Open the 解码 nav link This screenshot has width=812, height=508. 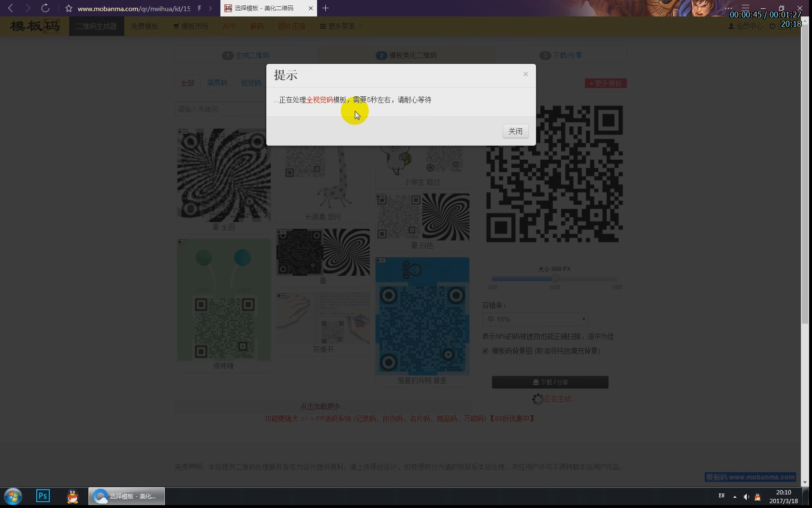[257, 26]
